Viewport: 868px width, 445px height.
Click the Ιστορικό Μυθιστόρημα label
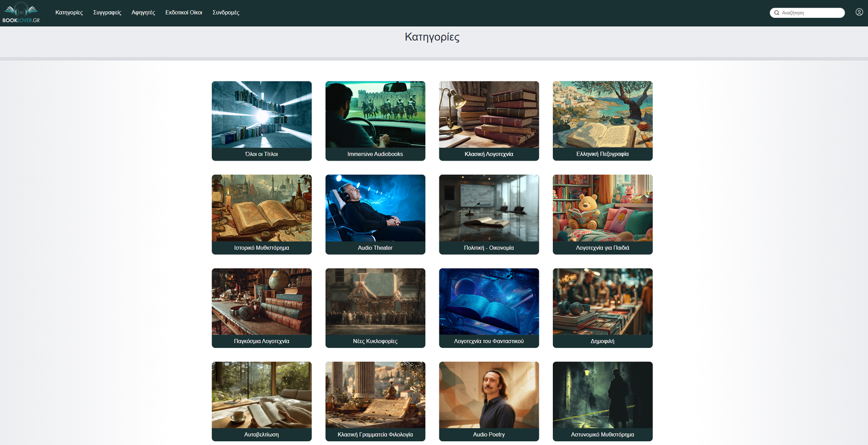pyautogui.click(x=261, y=248)
